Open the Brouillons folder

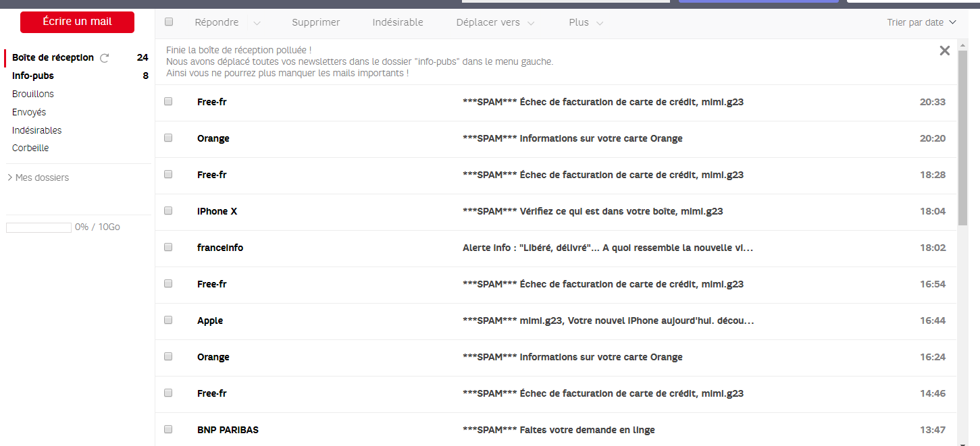(x=32, y=94)
